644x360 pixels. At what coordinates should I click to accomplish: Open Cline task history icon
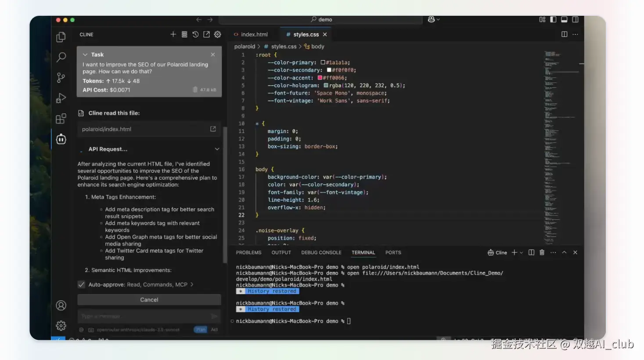[195, 34]
